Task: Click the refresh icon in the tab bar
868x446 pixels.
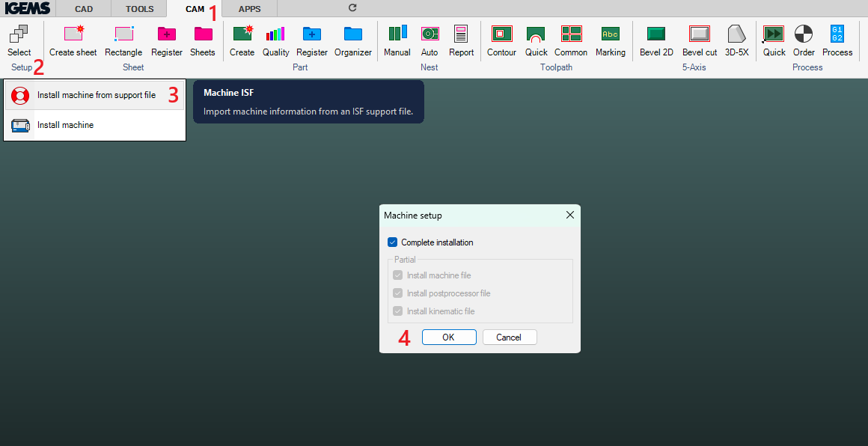Action: tap(352, 7)
